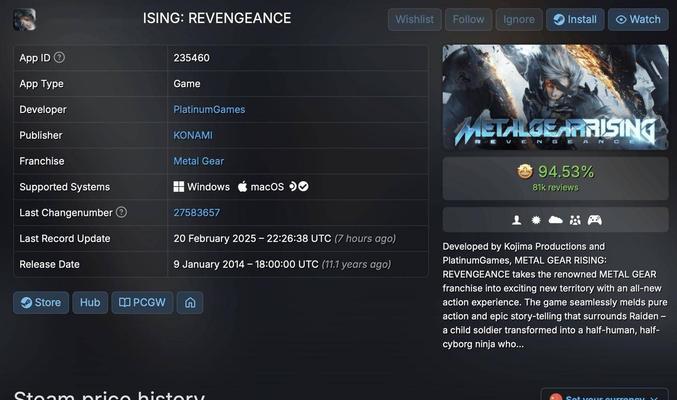The height and width of the screenshot is (400, 677).
Task: Toggle Follow for this game
Action: (x=468, y=19)
